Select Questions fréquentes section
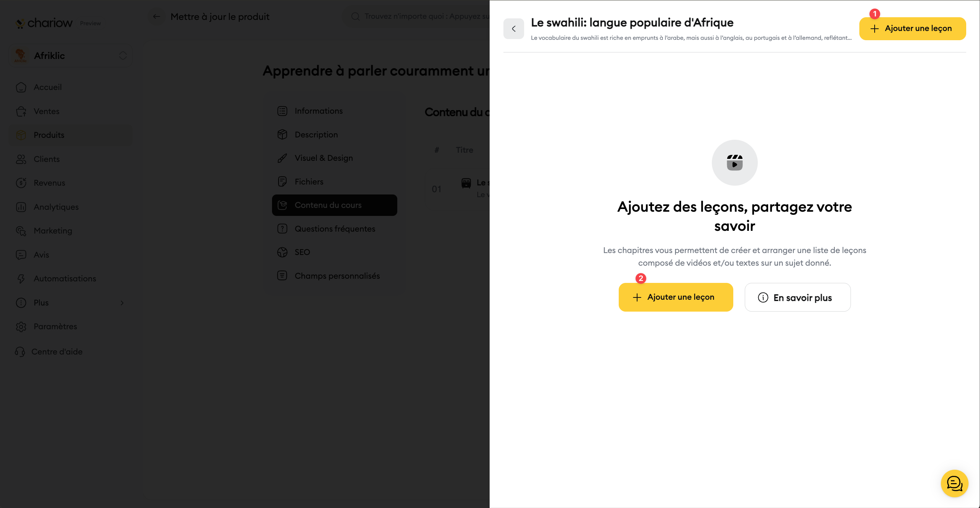 (x=334, y=229)
